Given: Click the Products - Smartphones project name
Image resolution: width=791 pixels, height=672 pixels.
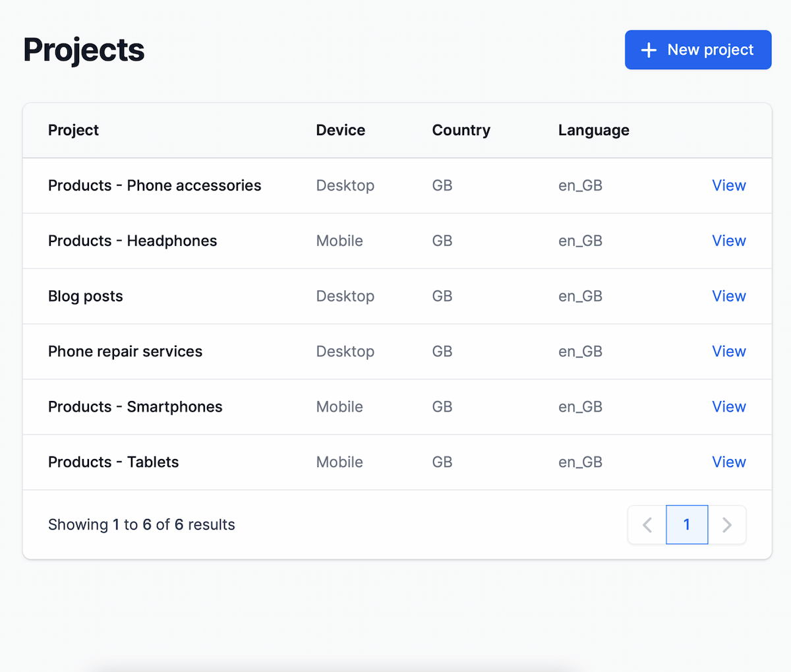Looking at the screenshot, I should (135, 407).
